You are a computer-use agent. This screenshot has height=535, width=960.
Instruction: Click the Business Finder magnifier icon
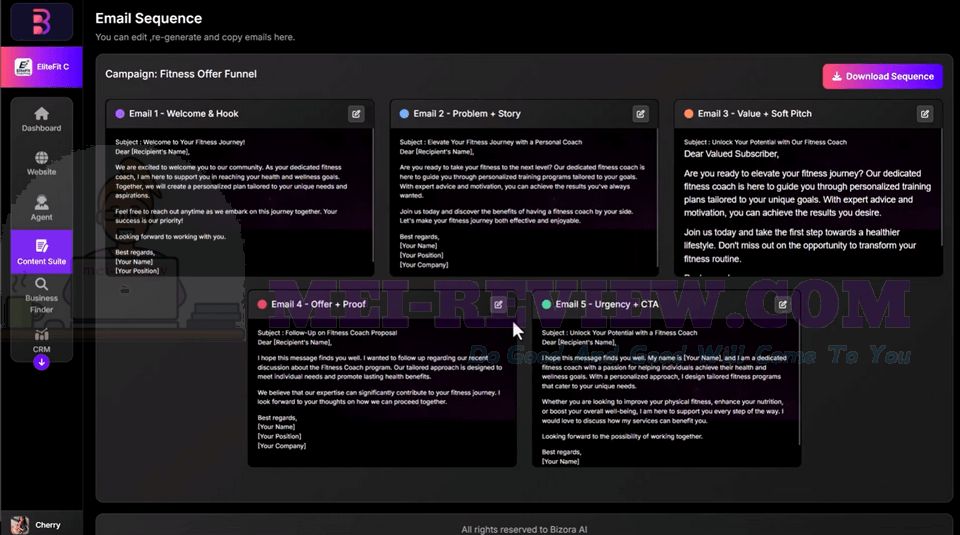42,284
